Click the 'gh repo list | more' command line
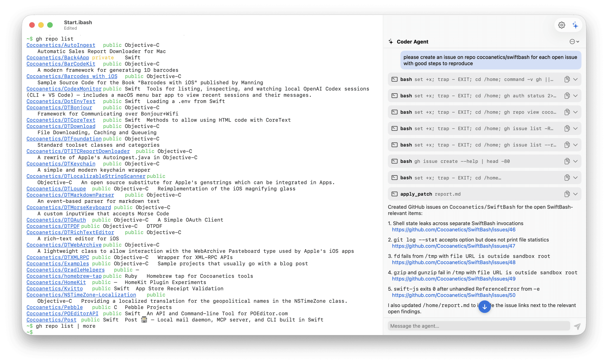608x364 pixels. tap(66, 326)
